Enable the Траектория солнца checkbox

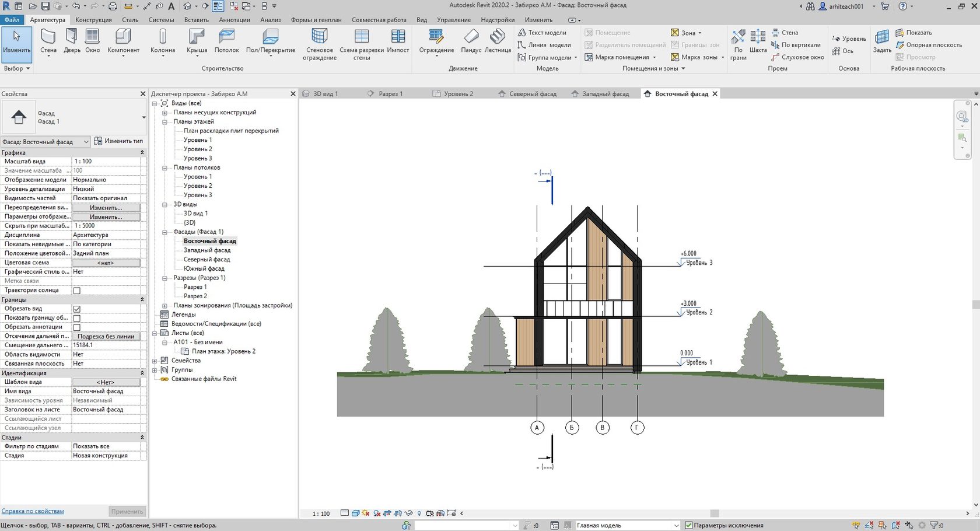click(x=76, y=291)
